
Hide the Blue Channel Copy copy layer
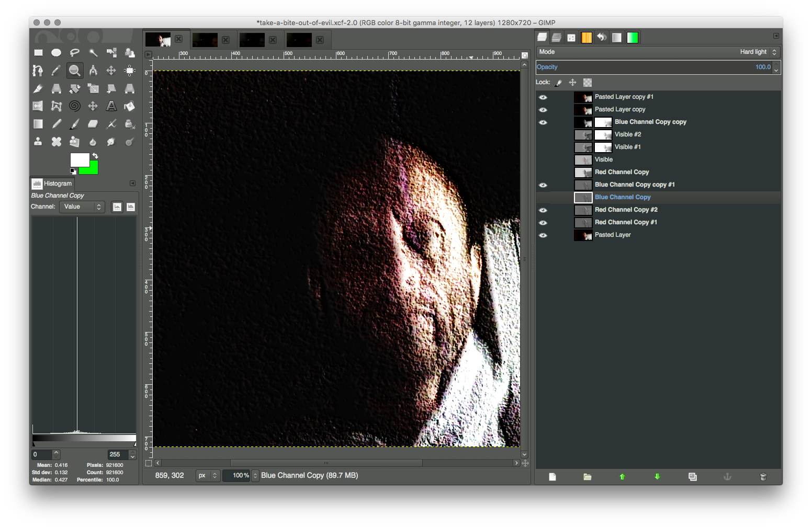(x=543, y=122)
